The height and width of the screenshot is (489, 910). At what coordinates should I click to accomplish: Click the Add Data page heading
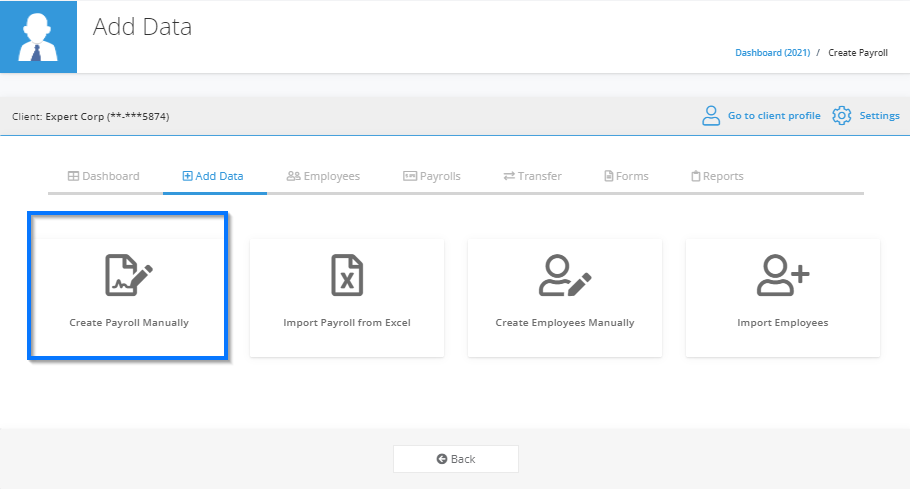coord(142,27)
